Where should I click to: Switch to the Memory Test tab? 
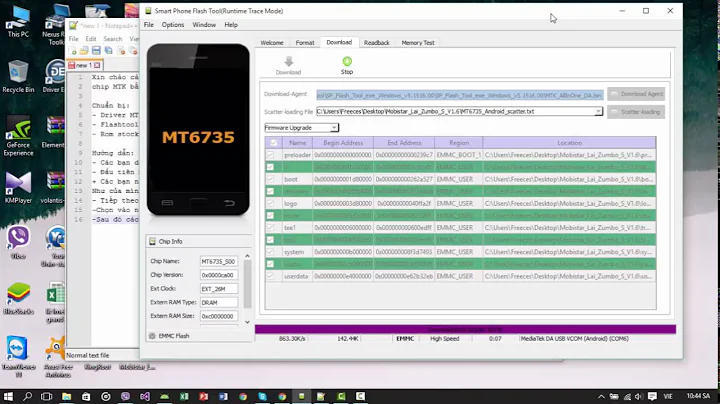[418, 43]
